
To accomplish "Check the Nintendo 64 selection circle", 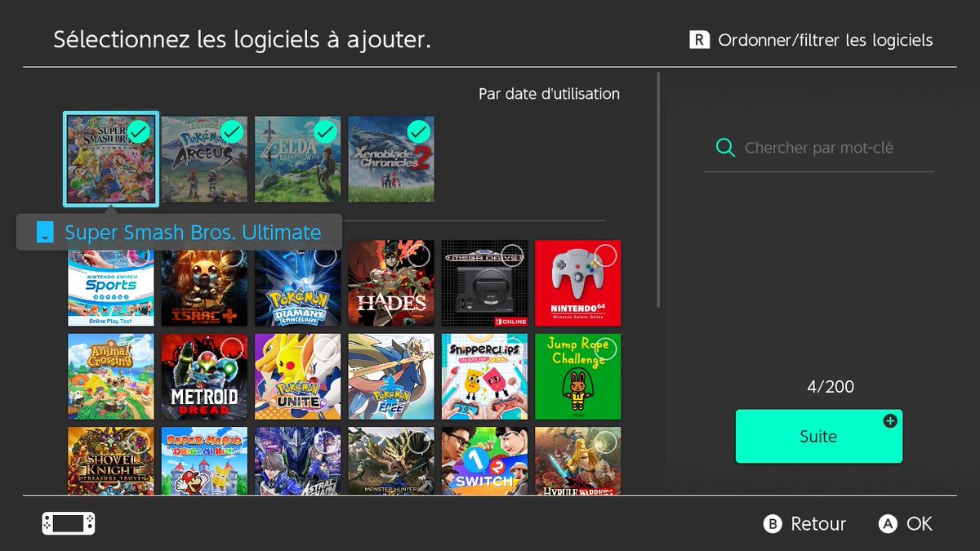I will tap(605, 256).
